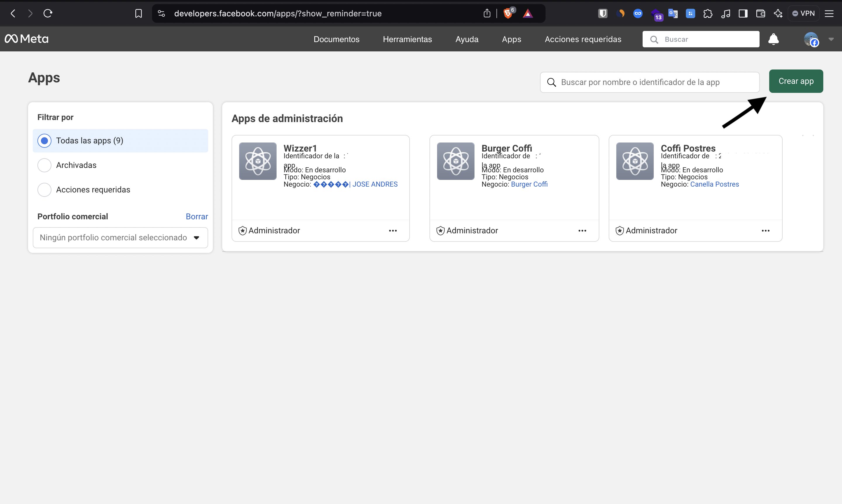Open the notifications bell

(773, 39)
